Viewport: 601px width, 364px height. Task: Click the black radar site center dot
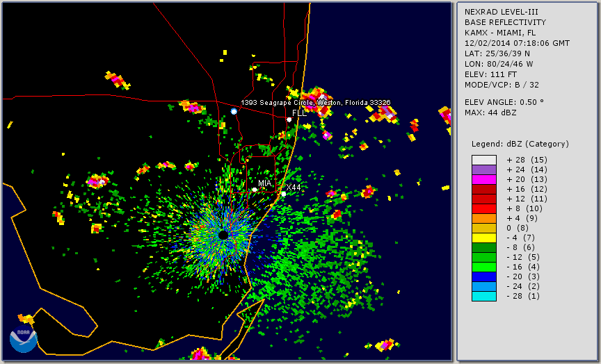pos(223,235)
